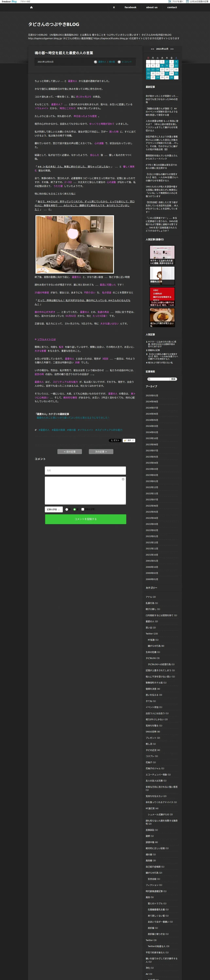Viewport: 210px width, 980px height.
Task: Open the 最愛の人 (2) sidebar category
Action: click(152, 622)
